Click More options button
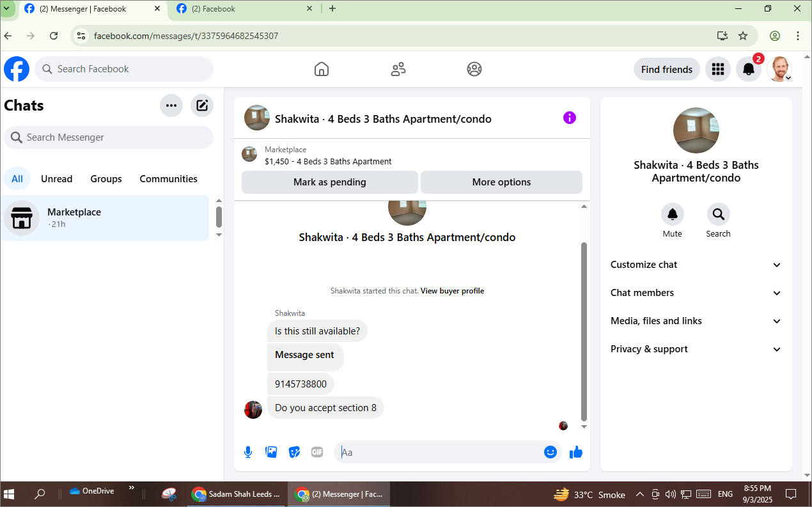The width and height of the screenshot is (812, 507). pos(501,182)
